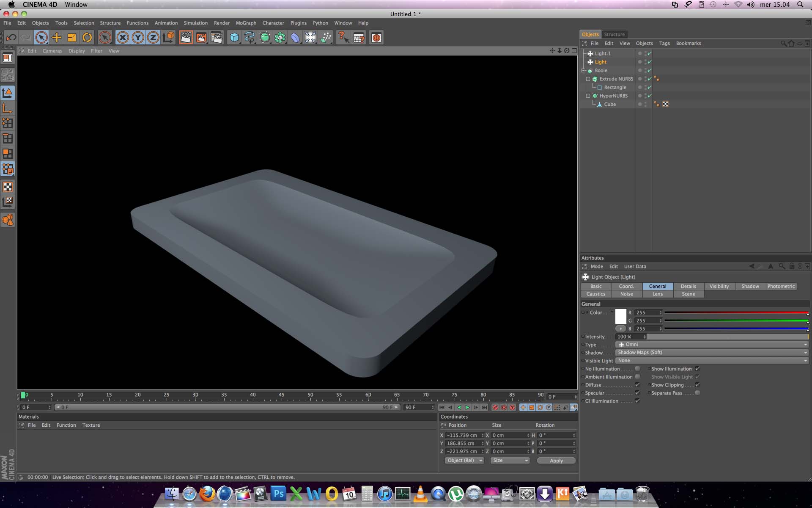Image resolution: width=812 pixels, height=508 pixels.
Task: Select the Move tool in top toolbar
Action: point(56,38)
